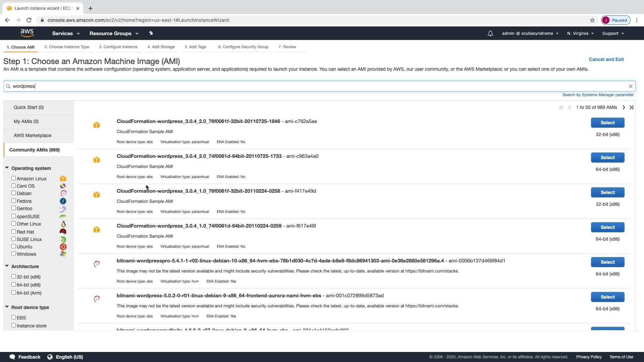Screen dimensions: 644x362
Task: Go to step 2, Choose Instance Type
Action: pyautogui.click(x=67, y=47)
